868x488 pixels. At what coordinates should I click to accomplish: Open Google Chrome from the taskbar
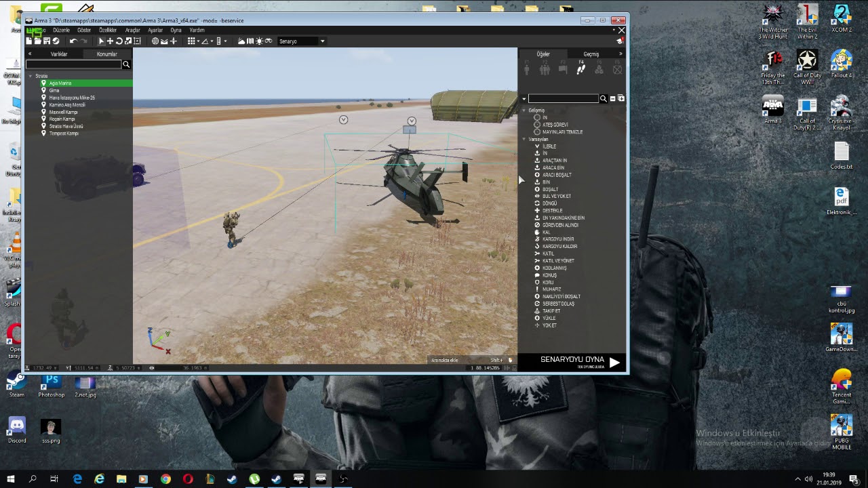click(x=165, y=479)
